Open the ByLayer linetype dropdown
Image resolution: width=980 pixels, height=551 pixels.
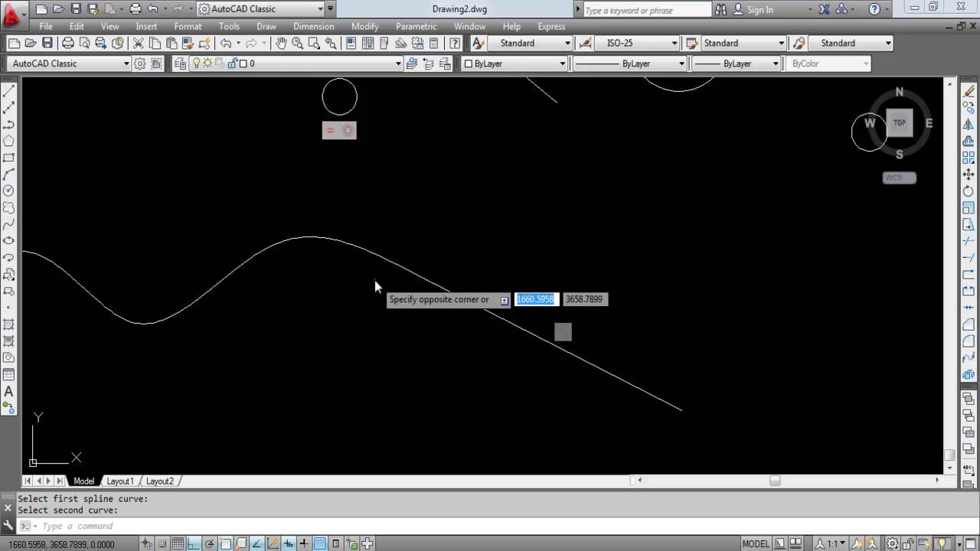tap(629, 64)
